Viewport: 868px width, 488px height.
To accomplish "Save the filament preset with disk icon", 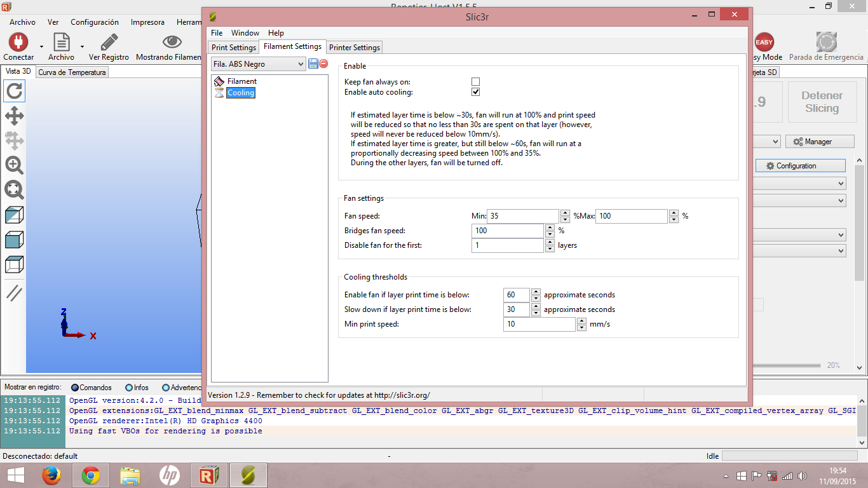I will coord(313,64).
